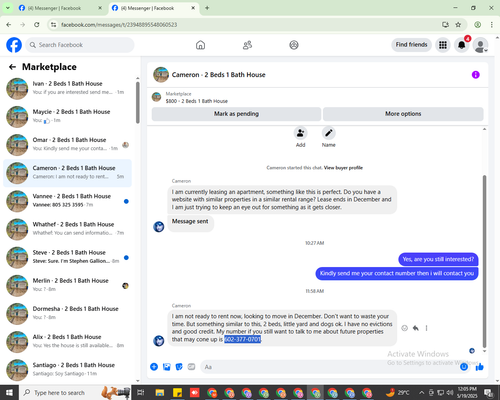Image resolution: width=500 pixels, height=400 pixels.
Task: Reply to Cameron's last message
Action: [x=416, y=328]
